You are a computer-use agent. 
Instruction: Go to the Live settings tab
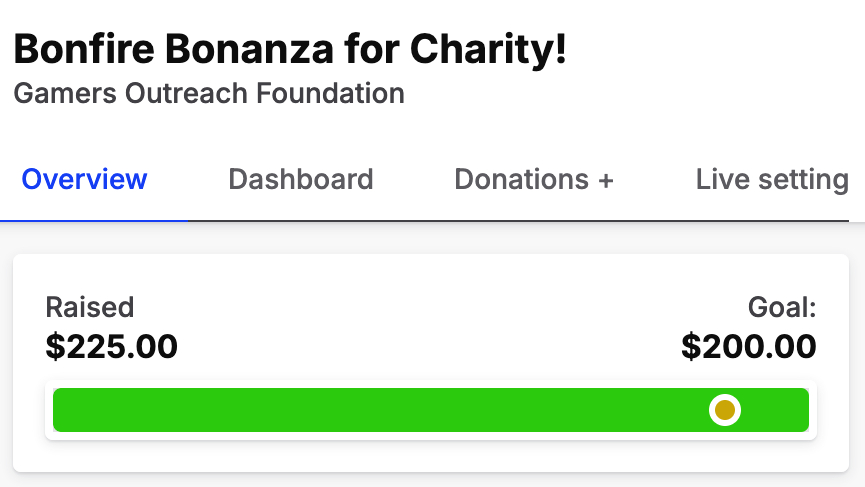pyautogui.click(x=772, y=180)
